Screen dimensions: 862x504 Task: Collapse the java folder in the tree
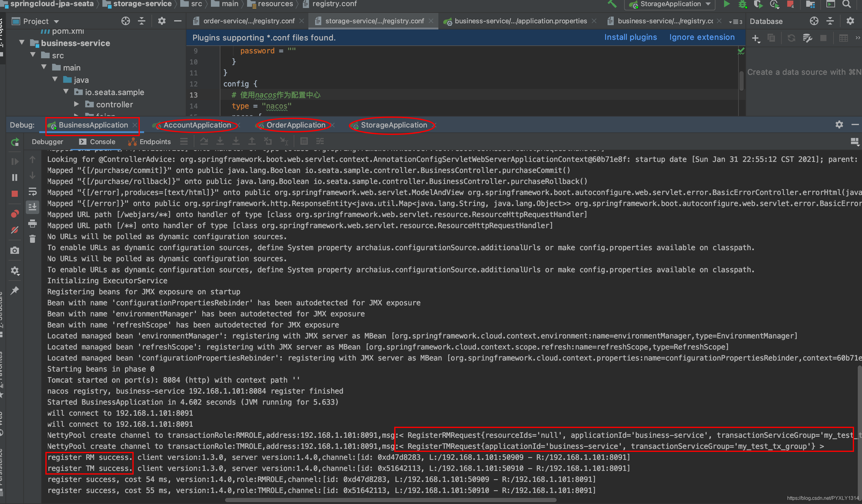pyautogui.click(x=55, y=79)
